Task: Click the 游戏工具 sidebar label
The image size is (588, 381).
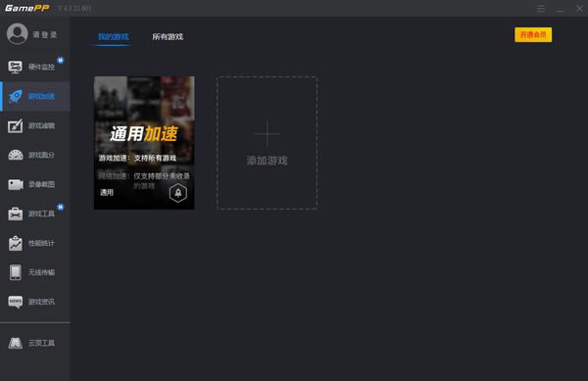Action: (x=41, y=214)
